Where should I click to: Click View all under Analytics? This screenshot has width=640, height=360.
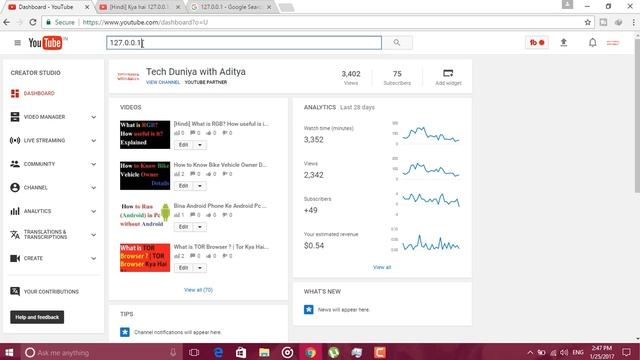pos(382,267)
